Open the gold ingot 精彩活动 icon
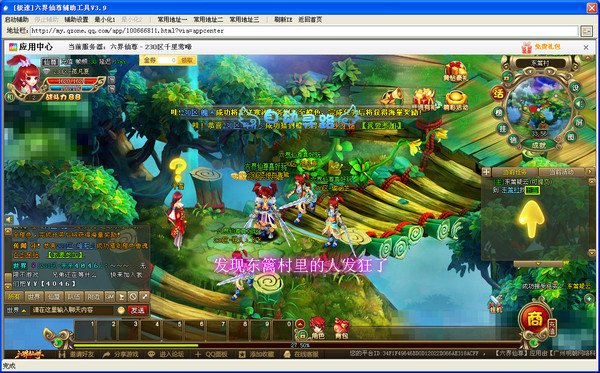 (457, 100)
